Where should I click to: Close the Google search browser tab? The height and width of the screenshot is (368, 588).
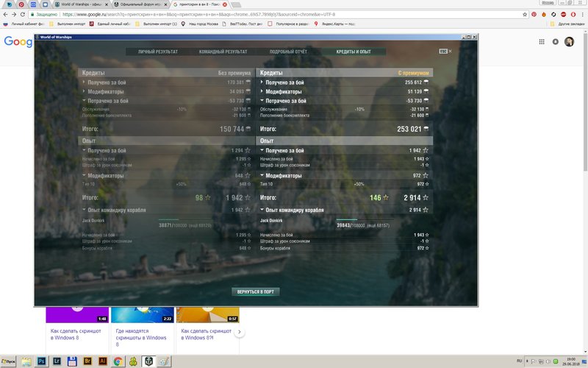coord(225,4)
